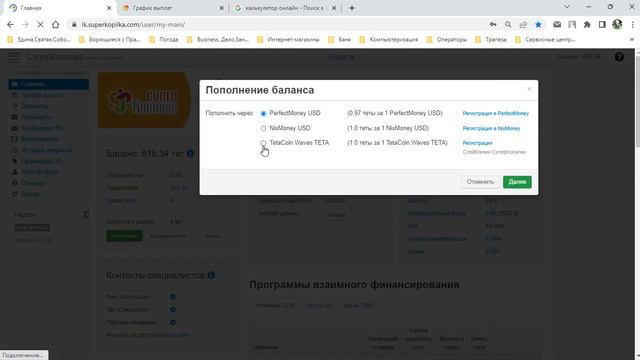Show more bookmarks with the overflow chevron
Image resolution: width=640 pixels, height=360 pixels.
(x=632, y=40)
